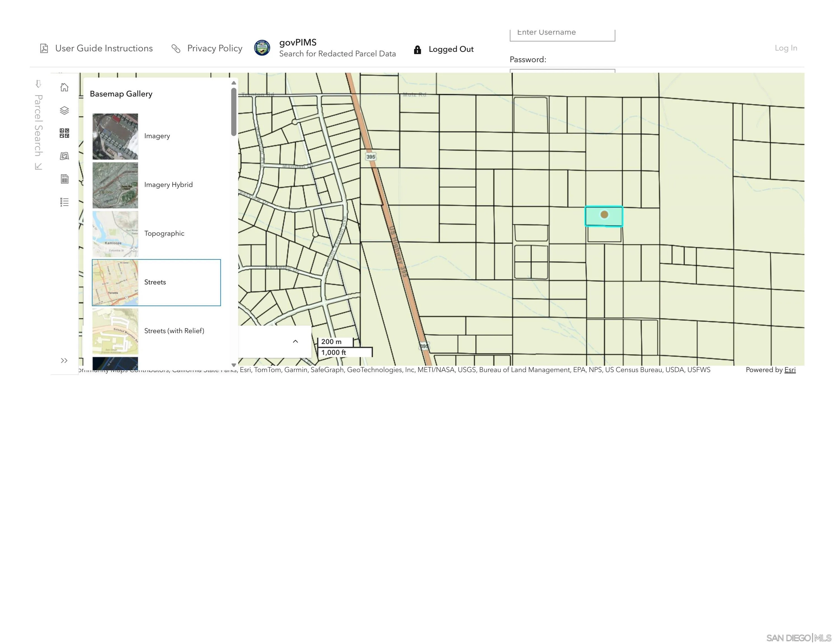Click the arrow icon below Parcel Search
The image size is (834, 644).
[x=38, y=166]
